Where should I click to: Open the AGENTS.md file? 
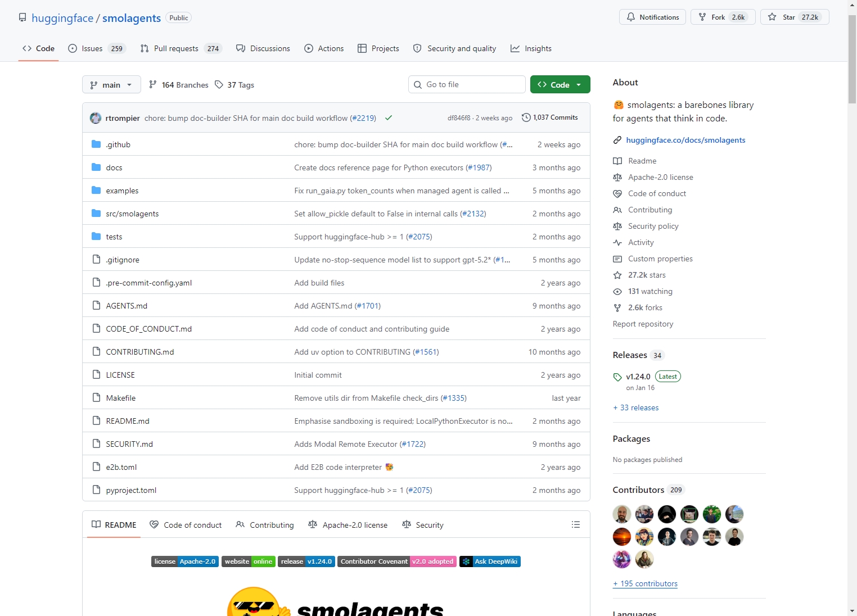point(127,306)
